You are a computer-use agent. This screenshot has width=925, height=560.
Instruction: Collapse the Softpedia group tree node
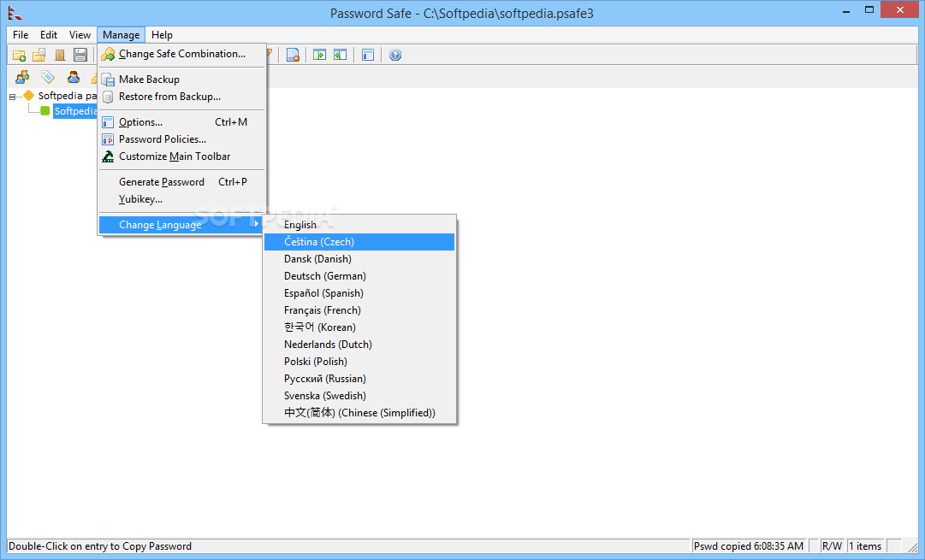12,97
